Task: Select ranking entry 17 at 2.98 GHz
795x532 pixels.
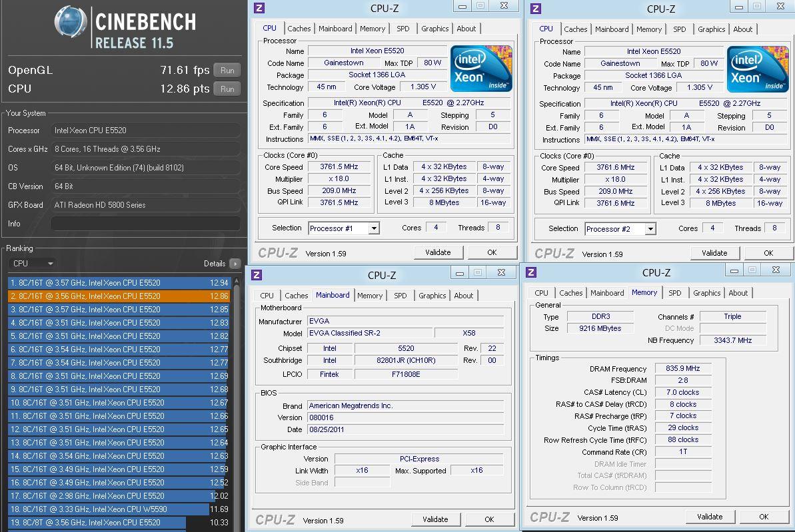Action: [x=119, y=496]
